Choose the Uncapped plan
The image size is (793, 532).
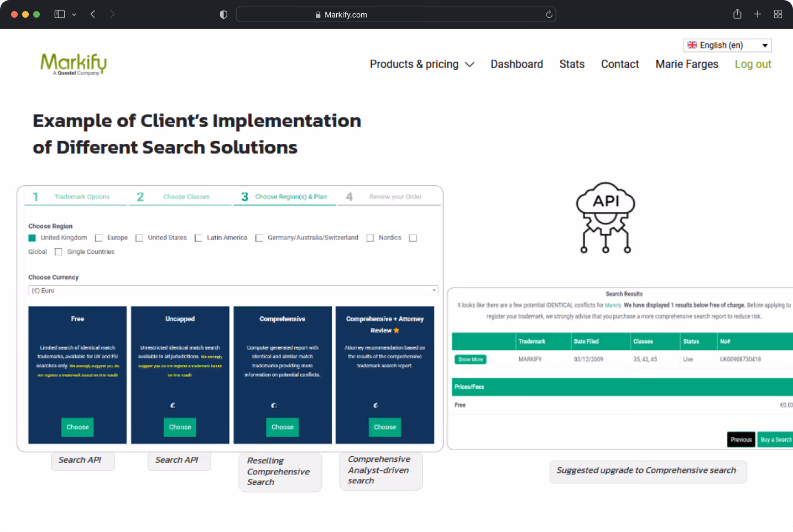180,427
